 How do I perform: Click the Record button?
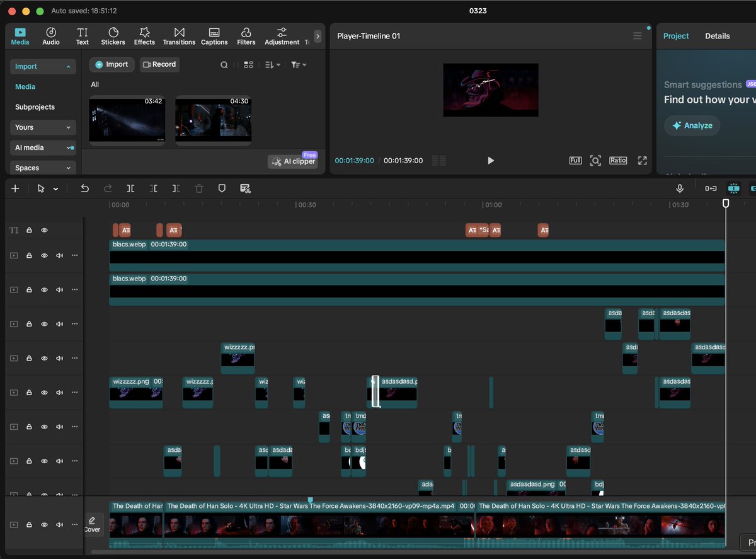point(159,64)
